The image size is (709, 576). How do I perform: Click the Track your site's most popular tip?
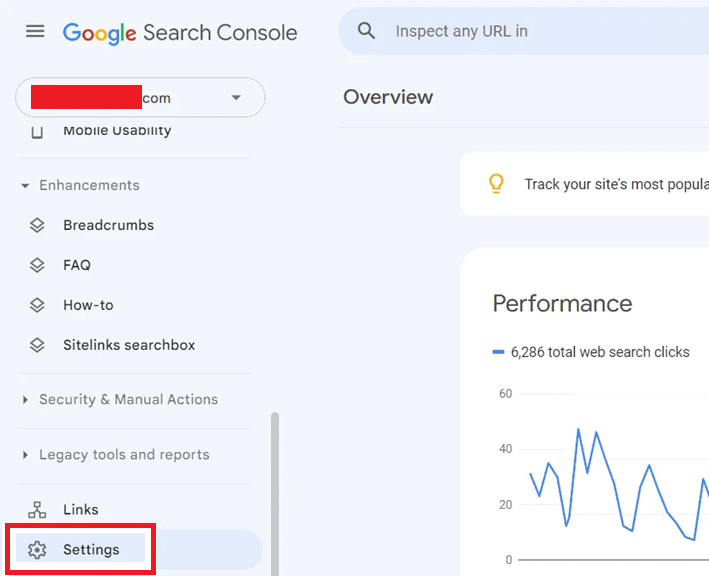[617, 184]
